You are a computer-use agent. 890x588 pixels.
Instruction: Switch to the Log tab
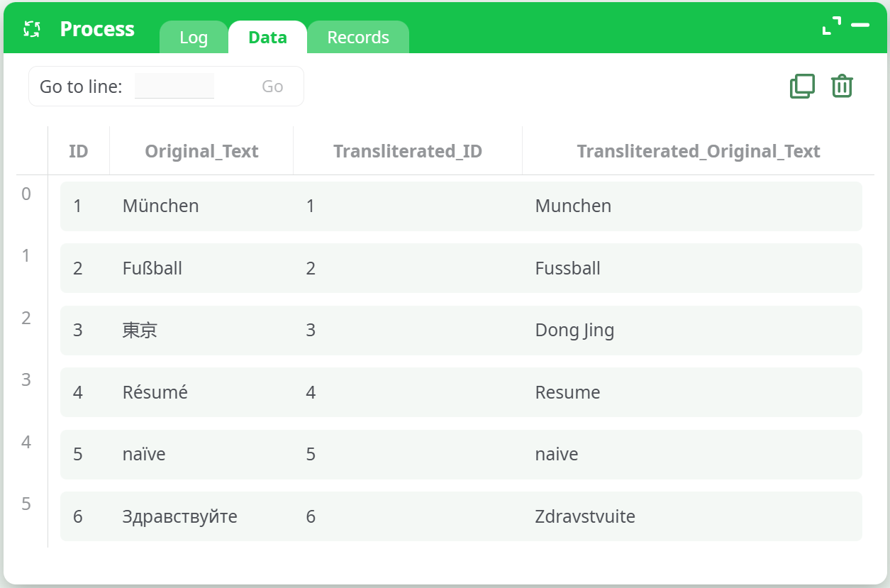click(194, 38)
